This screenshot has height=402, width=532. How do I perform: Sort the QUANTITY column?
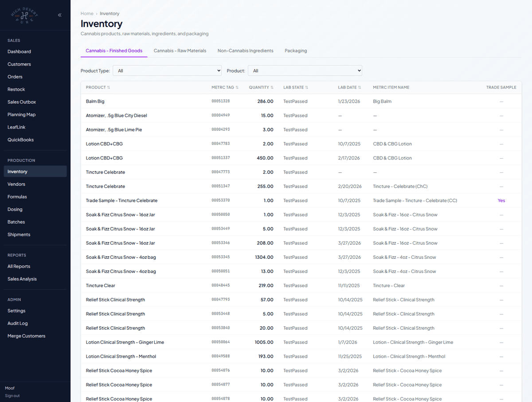(271, 87)
